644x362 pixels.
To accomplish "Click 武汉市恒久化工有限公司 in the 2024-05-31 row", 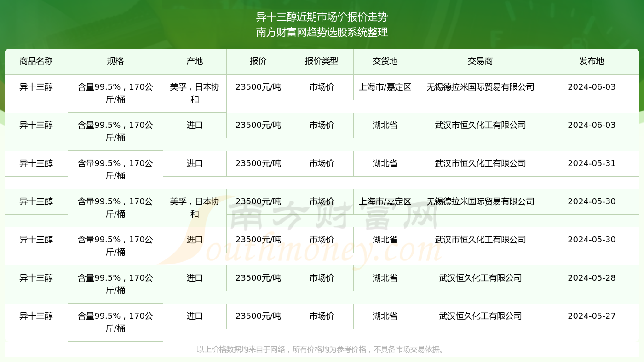I will point(481,163).
